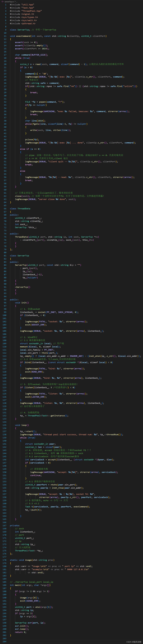143x644 pixels.
Task: Click the memset(&local, 0, sizeof local) line
Action: [40, 347]
